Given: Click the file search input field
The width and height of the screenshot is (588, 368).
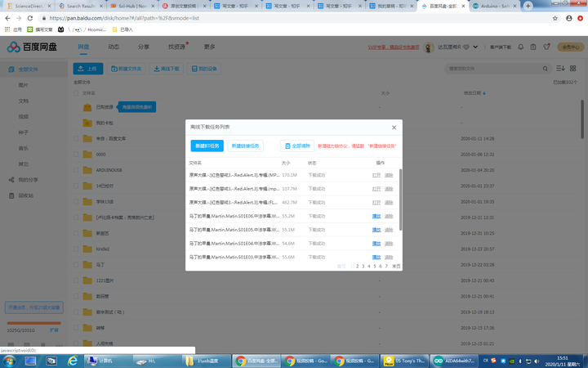Looking at the screenshot, I should pyautogui.click(x=493, y=69).
